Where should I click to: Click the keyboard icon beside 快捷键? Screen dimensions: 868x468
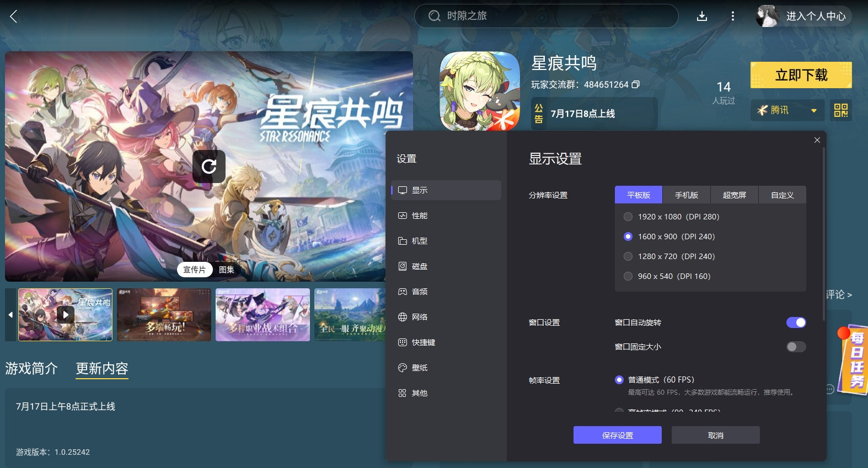[x=403, y=342]
